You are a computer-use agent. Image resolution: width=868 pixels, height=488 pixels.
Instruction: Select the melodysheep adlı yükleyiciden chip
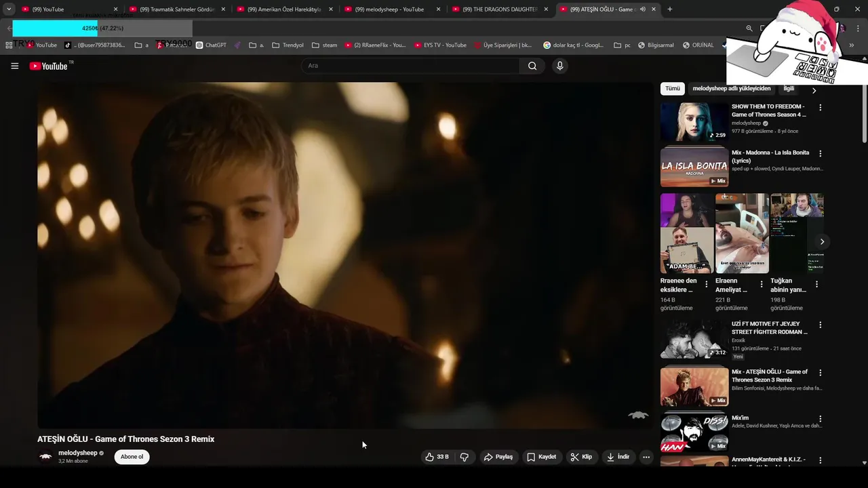pyautogui.click(x=732, y=89)
